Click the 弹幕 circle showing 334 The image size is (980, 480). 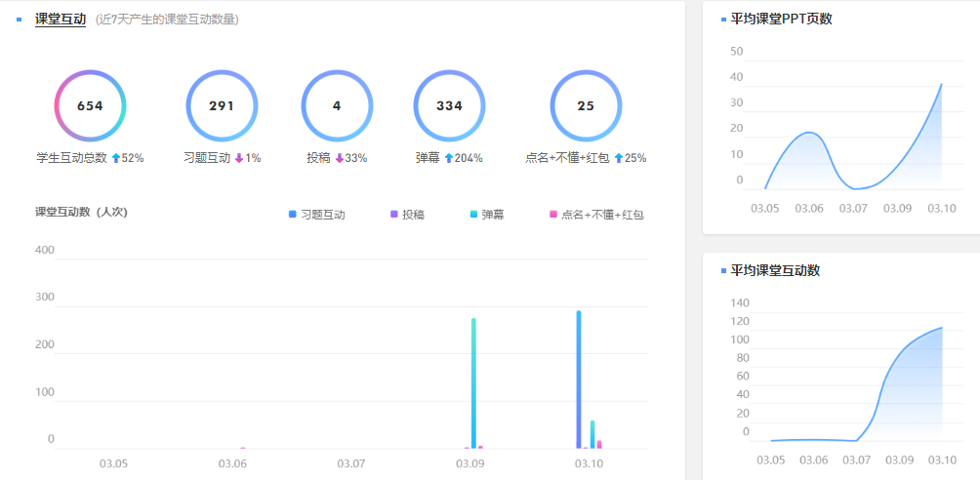point(449,106)
